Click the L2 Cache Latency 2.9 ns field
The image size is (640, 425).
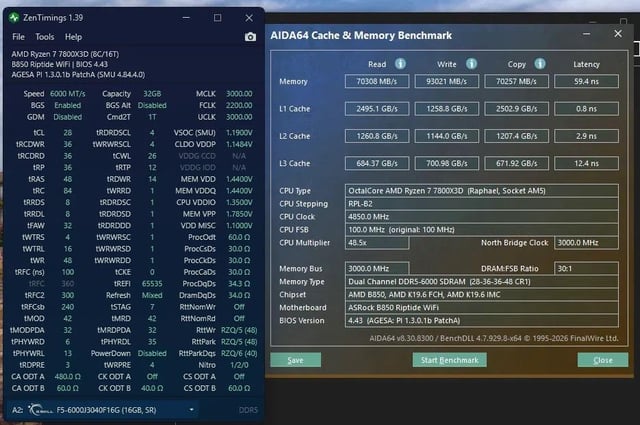(x=586, y=136)
